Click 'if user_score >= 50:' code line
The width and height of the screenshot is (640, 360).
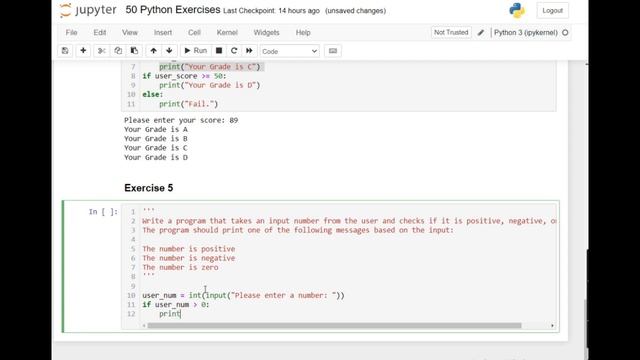184,76
